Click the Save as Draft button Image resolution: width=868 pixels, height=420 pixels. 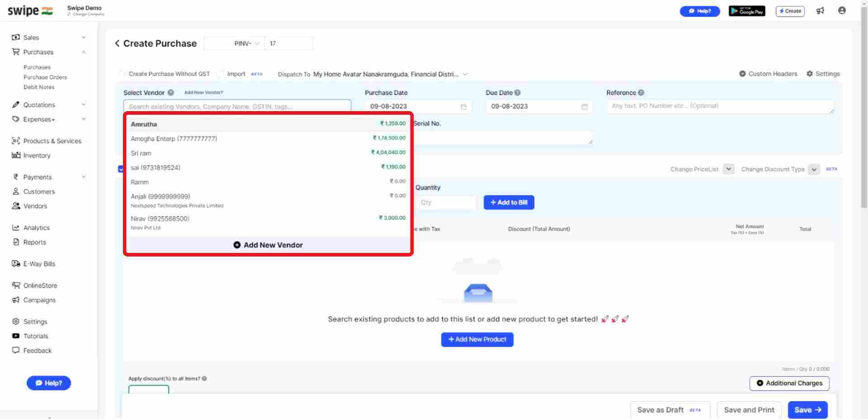coord(670,410)
